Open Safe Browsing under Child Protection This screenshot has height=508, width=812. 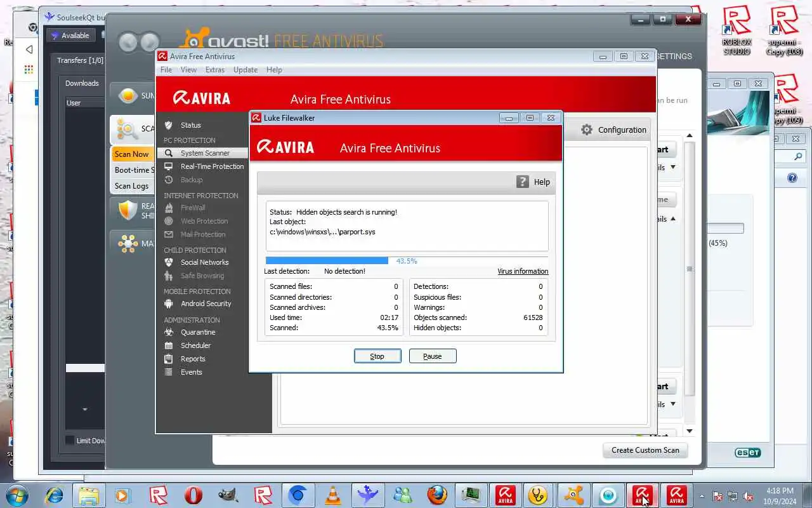202,276
